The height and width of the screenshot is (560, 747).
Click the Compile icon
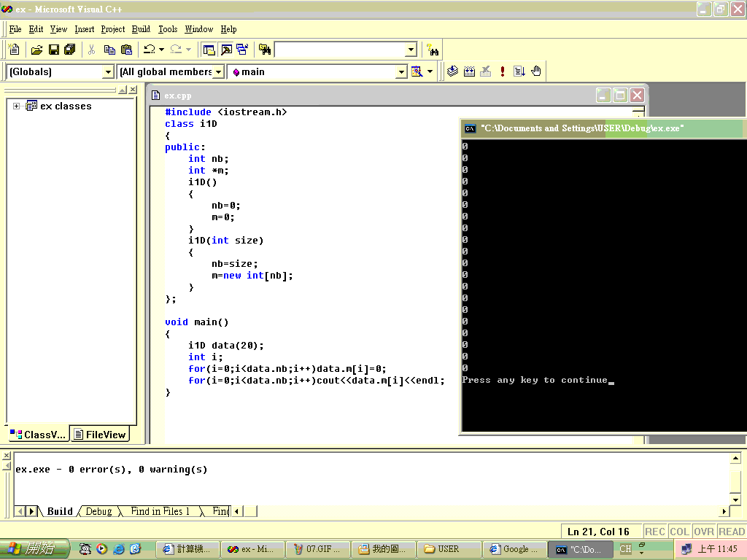point(452,71)
